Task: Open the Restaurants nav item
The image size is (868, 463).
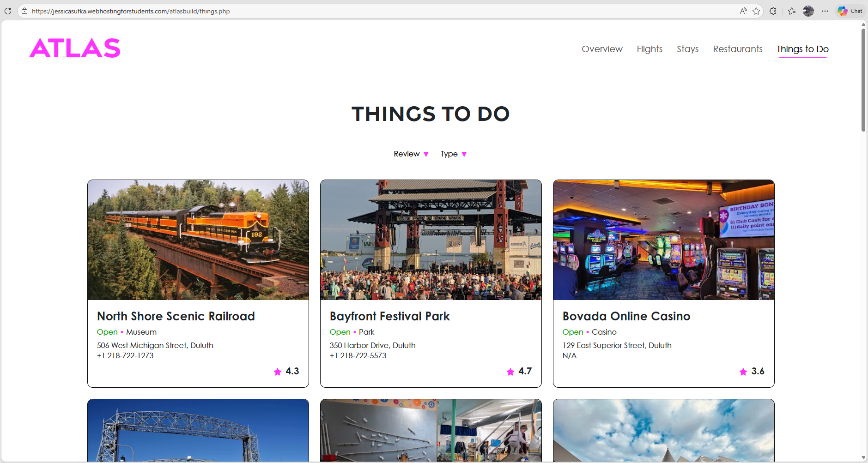Action: 738,49
